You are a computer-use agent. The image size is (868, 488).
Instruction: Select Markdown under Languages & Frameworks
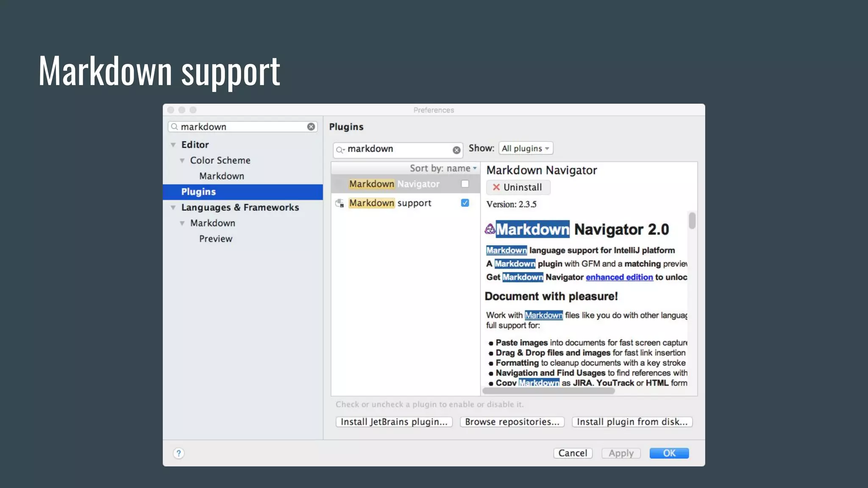point(212,223)
